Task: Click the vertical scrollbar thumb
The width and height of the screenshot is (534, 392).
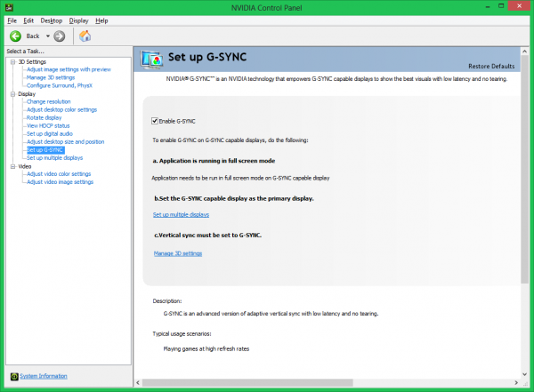Action: pos(524,170)
